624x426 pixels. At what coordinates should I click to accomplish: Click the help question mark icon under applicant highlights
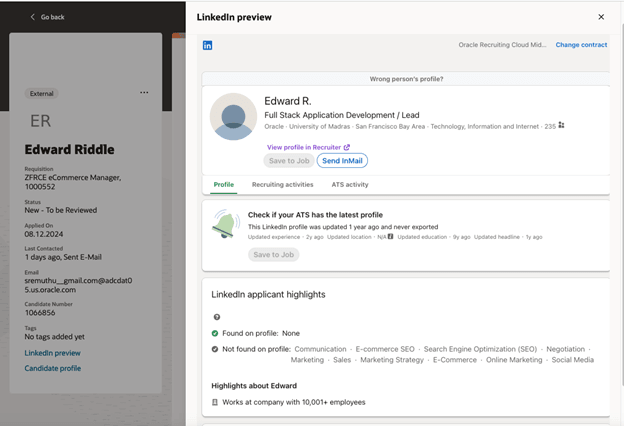216,317
